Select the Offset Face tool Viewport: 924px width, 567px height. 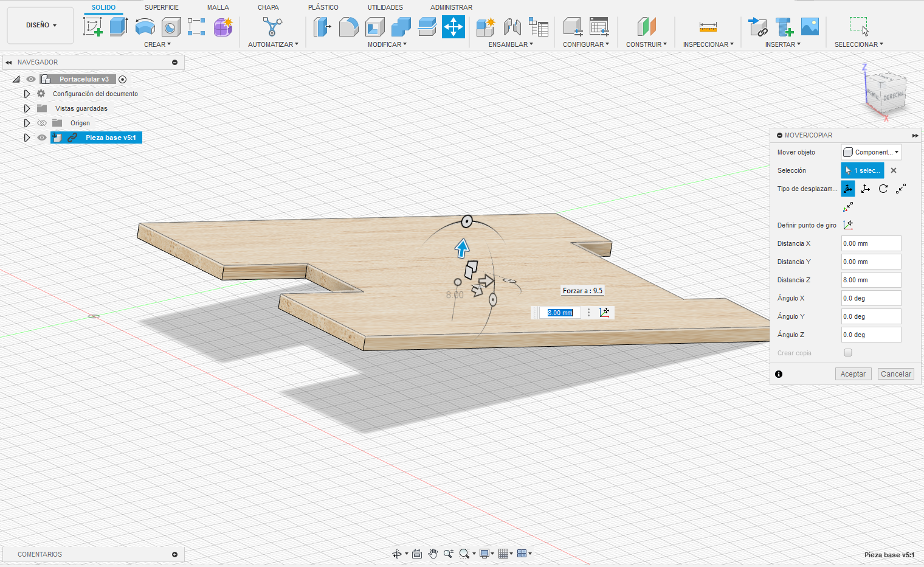427,27
